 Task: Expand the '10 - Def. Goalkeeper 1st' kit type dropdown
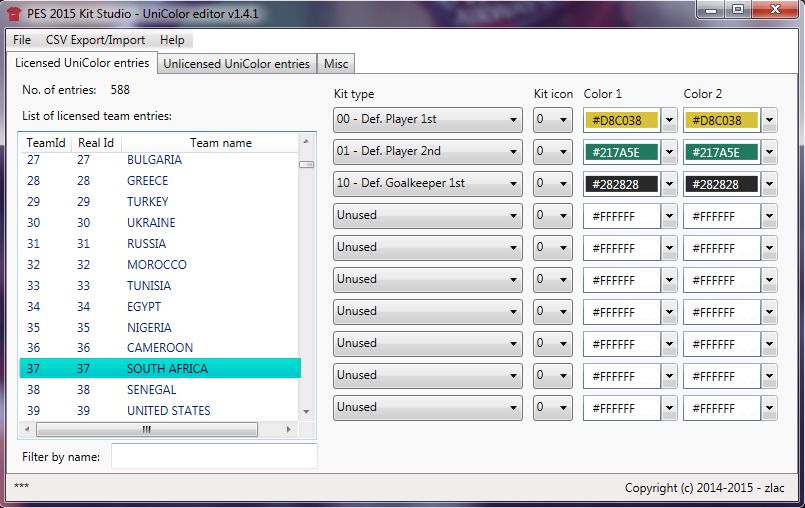coord(428,184)
